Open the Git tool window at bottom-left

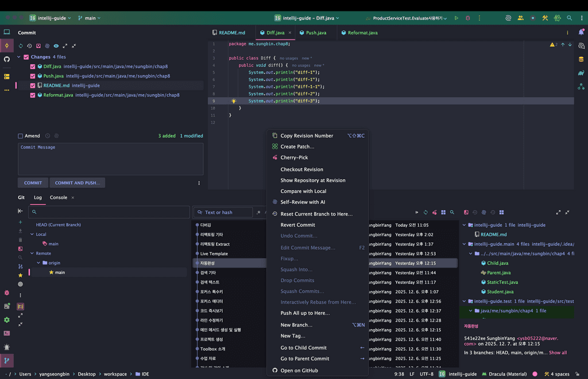click(7, 361)
